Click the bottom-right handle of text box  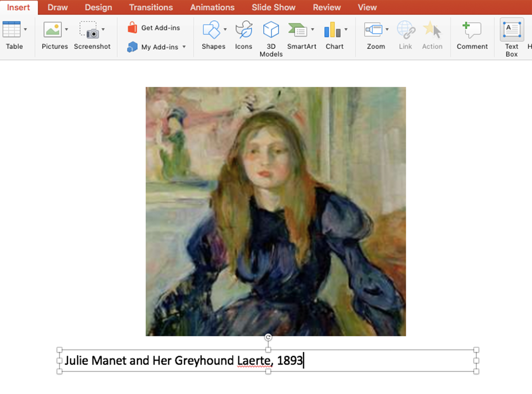[476, 371]
